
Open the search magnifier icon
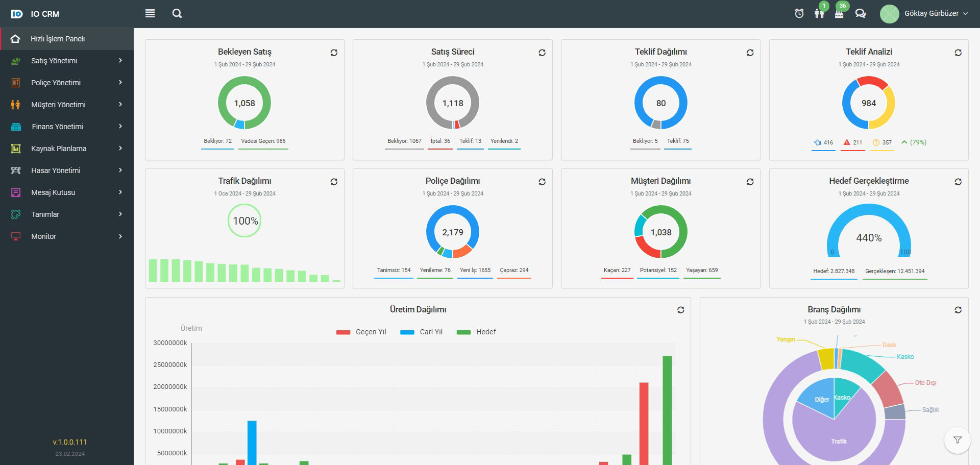(x=177, y=14)
